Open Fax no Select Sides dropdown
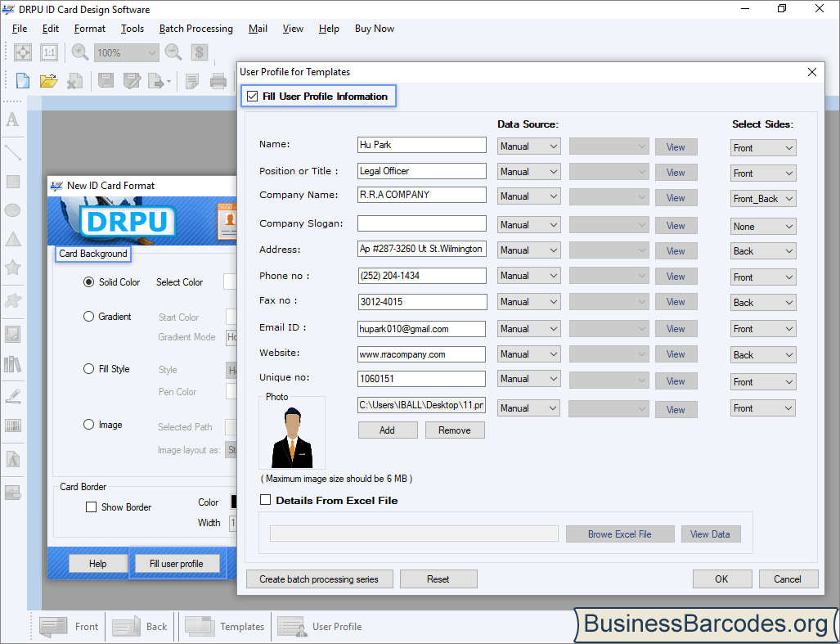840x644 pixels. [763, 303]
